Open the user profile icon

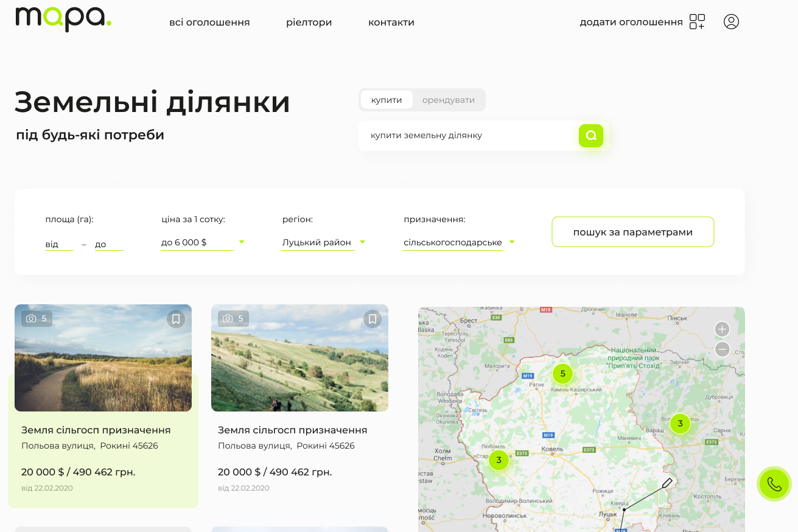click(x=731, y=22)
